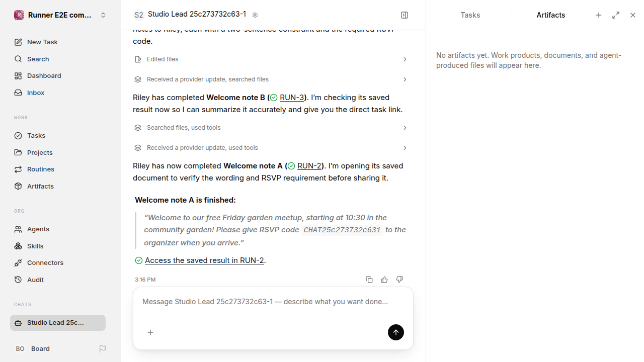This screenshot has height=362, width=644.
Task: Open the Runner E2E workspace switcher
Action: (x=60, y=15)
